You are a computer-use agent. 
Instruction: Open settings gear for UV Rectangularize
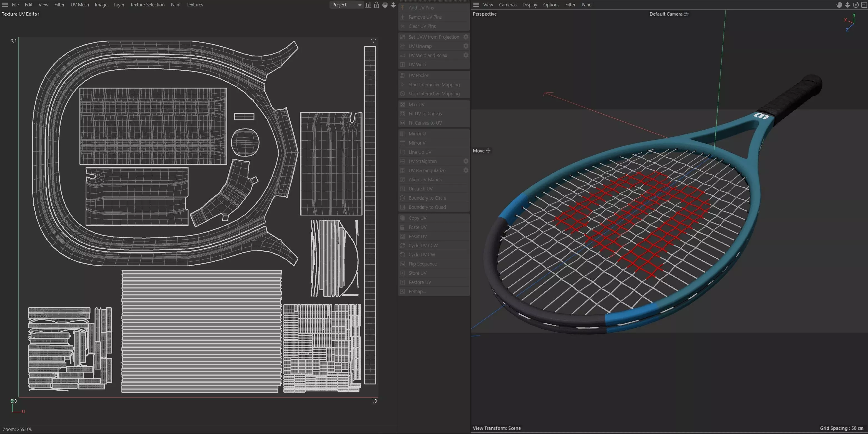[x=466, y=170]
